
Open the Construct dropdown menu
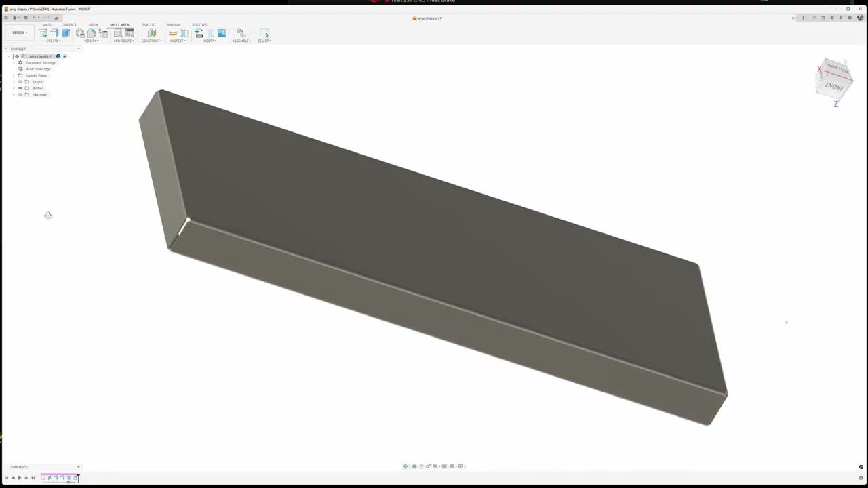click(151, 41)
